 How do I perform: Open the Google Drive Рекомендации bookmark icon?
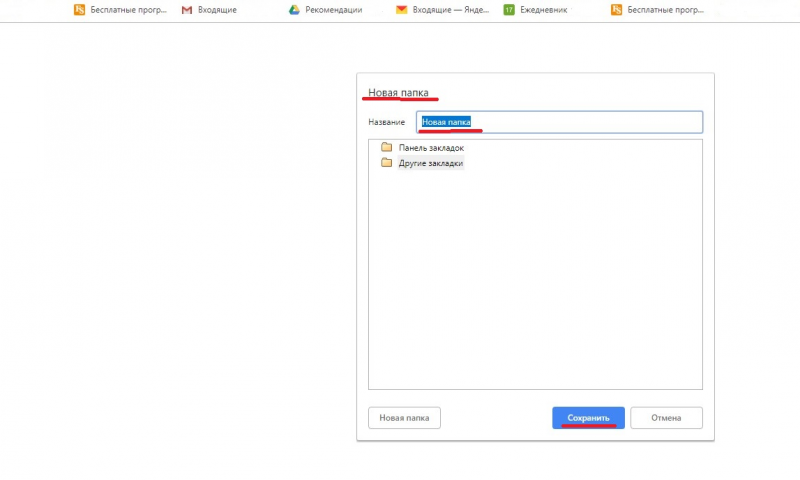tap(294, 10)
